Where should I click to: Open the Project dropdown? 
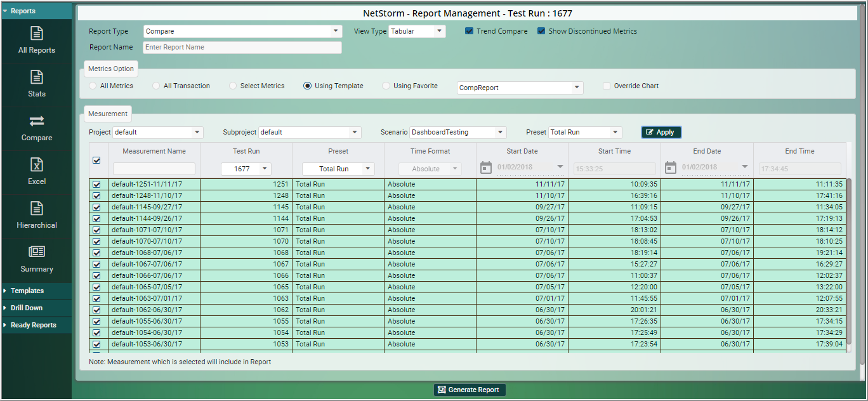click(x=157, y=132)
